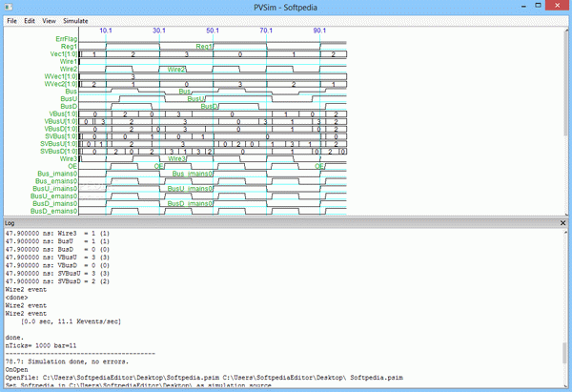Select the Bus_imains0 signal name
The height and width of the screenshot is (392, 572).
coord(56,174)
